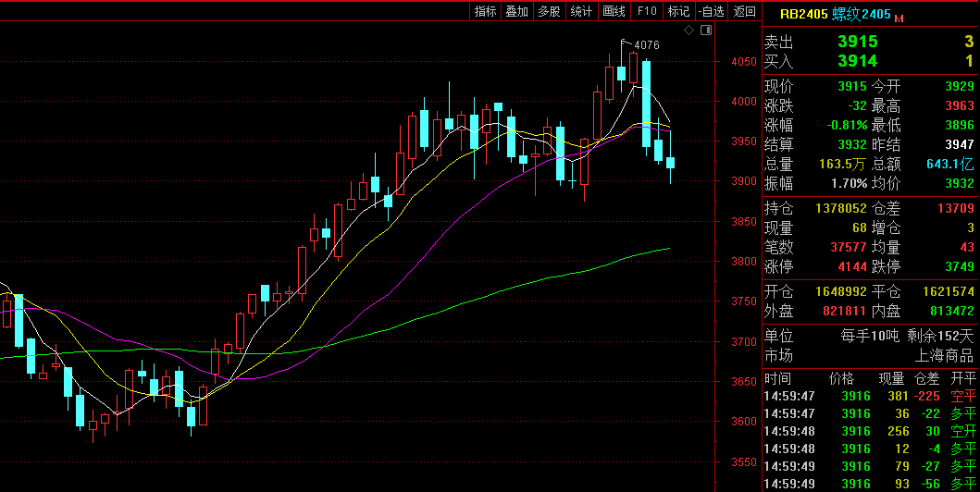Activate the 画线 drawing tool
The width and height of the screenshot is (980, 492).
coord(614,11)
